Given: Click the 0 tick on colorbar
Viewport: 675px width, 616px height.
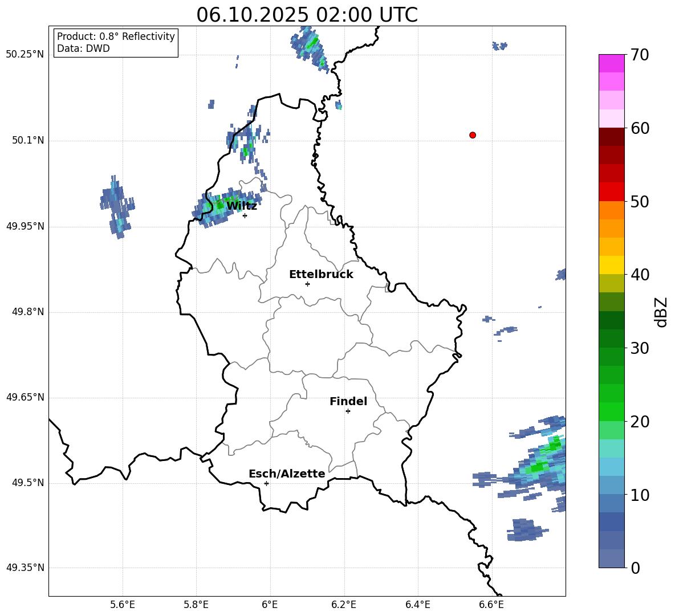Looking at the screenshot, I should (x=635, y=568).
